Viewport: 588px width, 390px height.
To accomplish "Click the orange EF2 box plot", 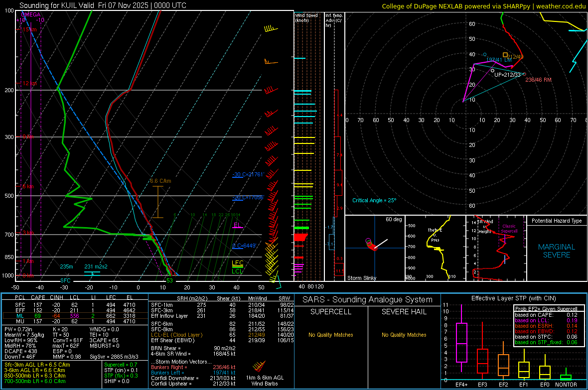I will (x=503, y=365).
